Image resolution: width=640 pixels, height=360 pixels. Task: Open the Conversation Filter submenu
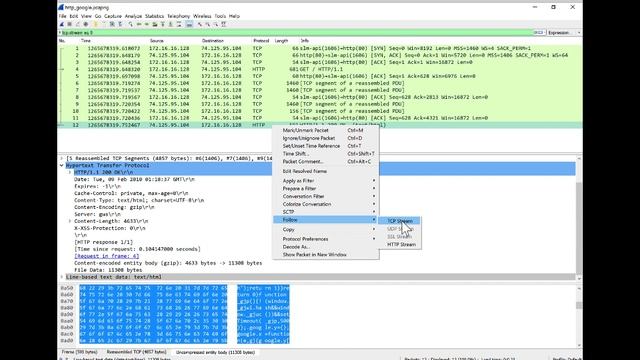point(326,196)
